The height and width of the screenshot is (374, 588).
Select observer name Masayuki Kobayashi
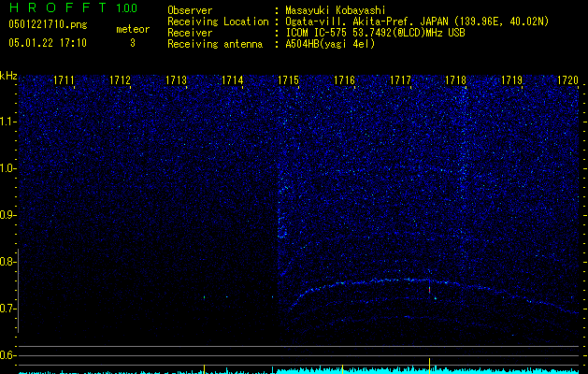coord(336,10)
